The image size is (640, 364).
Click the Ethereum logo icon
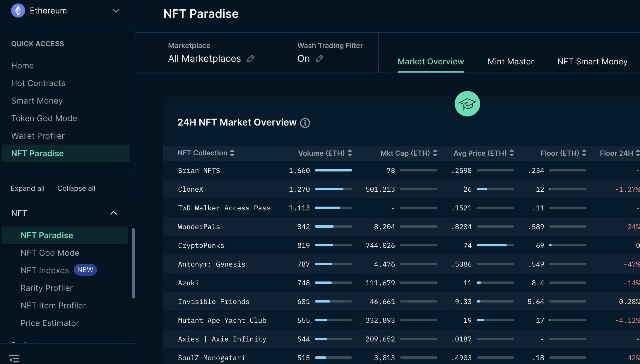tap(18, 11)
